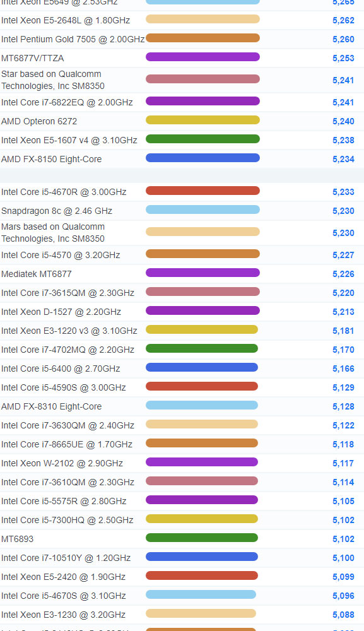Open AMD FX-8150 Eight-Core entry
Screen dimensions: 364x631
coord(52,159)
